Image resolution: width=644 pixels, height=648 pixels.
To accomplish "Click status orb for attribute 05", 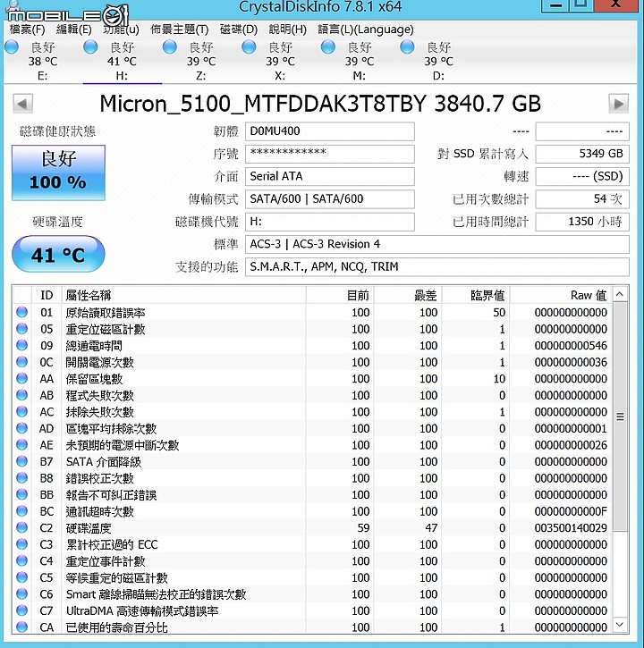I will click(x=22, y=329).
